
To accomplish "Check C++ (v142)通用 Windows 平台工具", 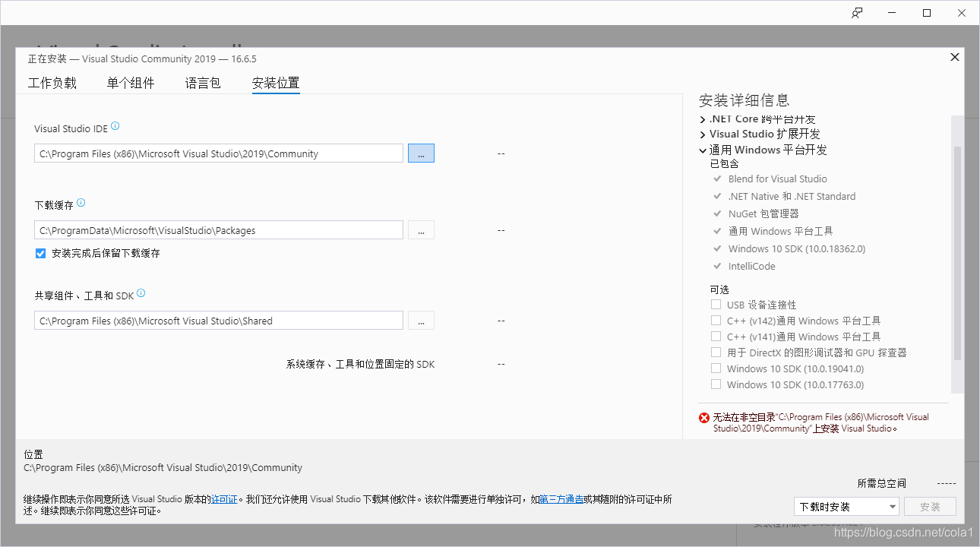I will pos(716,321).
